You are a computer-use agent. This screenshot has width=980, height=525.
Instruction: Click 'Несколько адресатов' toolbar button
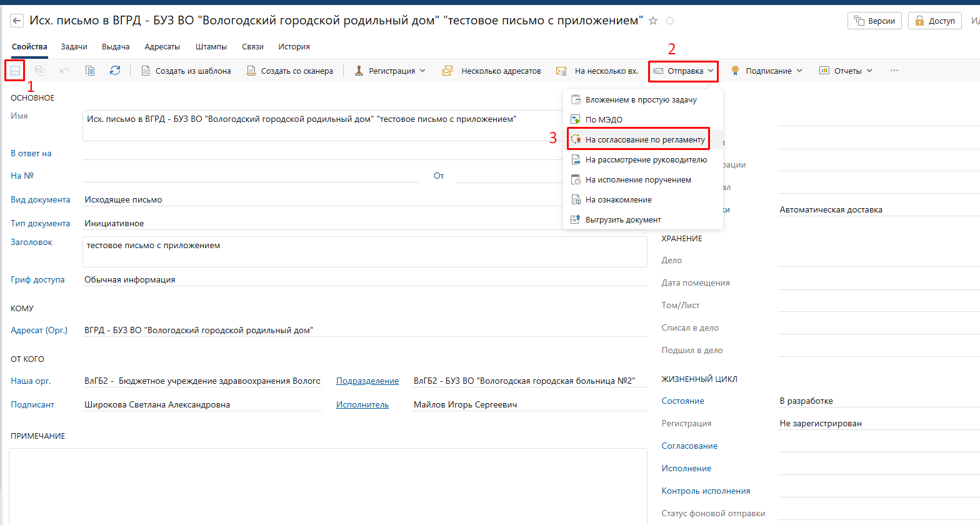[x=492, y=71]
